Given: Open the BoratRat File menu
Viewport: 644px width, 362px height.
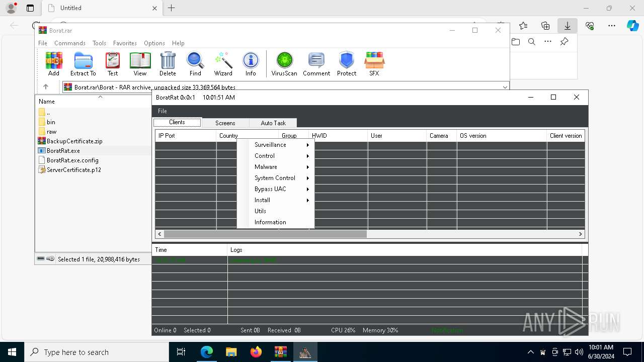Looking at the screenshot, I should tap(162, 111).
